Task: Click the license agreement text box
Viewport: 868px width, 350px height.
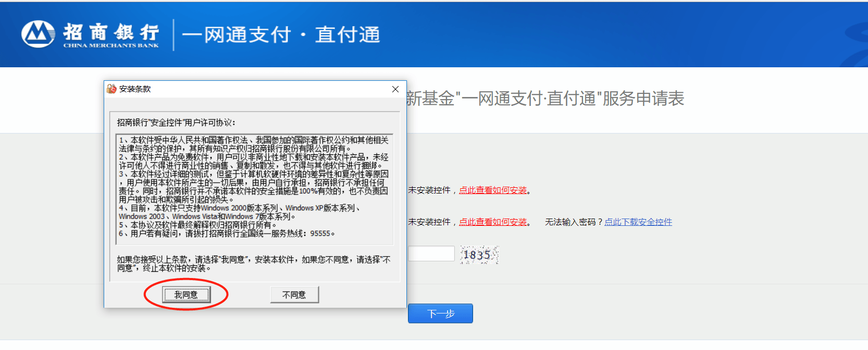Action: coord(254,189)
